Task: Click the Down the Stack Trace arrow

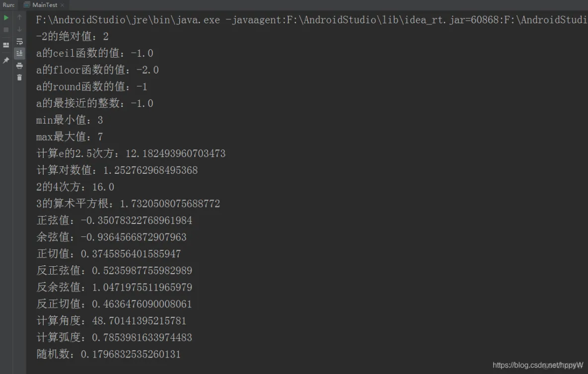Action: pyautogui.click(x=19, y=29)
